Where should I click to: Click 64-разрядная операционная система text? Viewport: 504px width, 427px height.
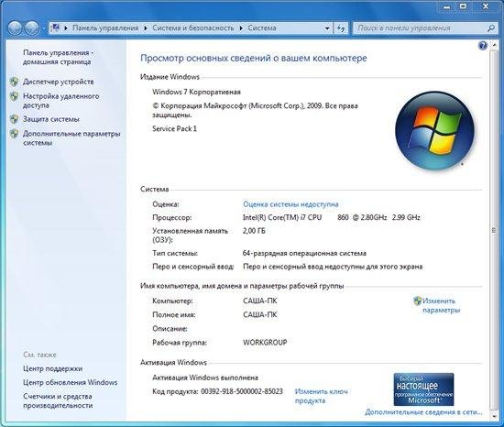(304, 253)
